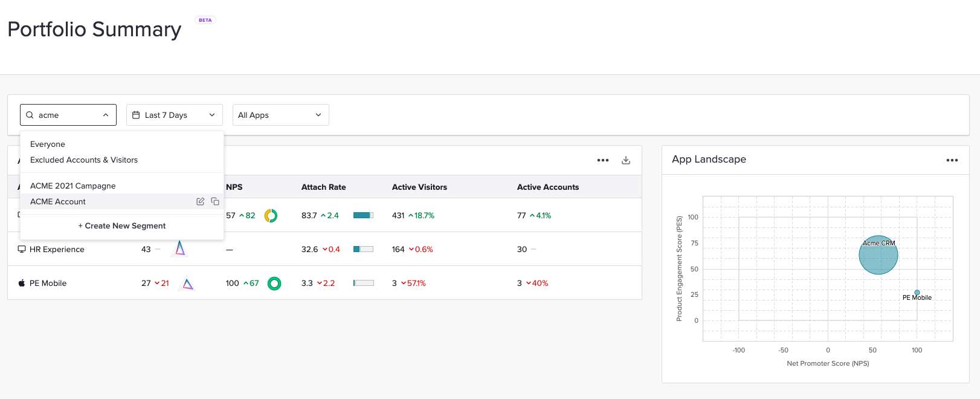Click the green NPS donut in PE Mobile row
980x399 pixels.
[274, 283]
